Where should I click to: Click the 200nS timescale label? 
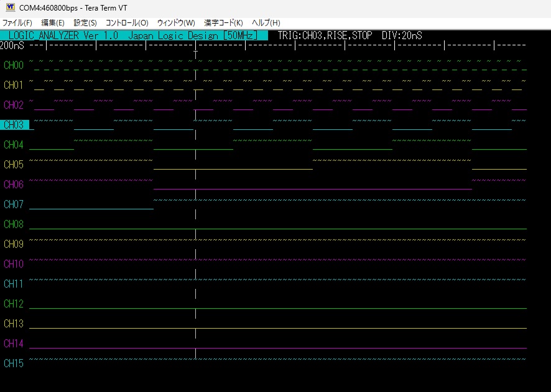pyautogui.click(x=12, y=45)
